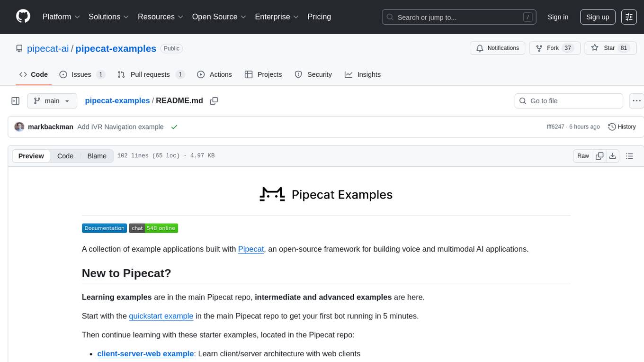Screen dimensions: 644x362
Task: View the commit check status checkmark
Action: coord(174,127)
